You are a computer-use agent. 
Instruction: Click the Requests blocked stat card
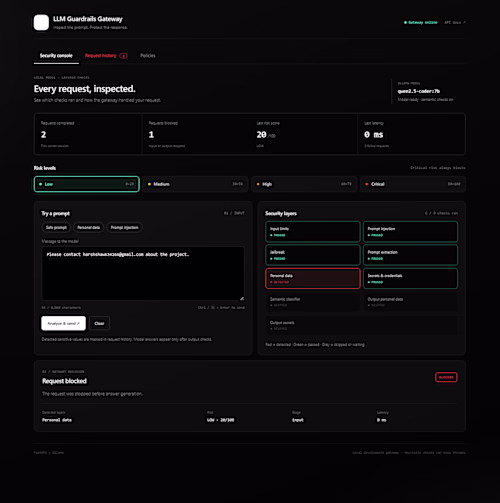tap(196, 134)
